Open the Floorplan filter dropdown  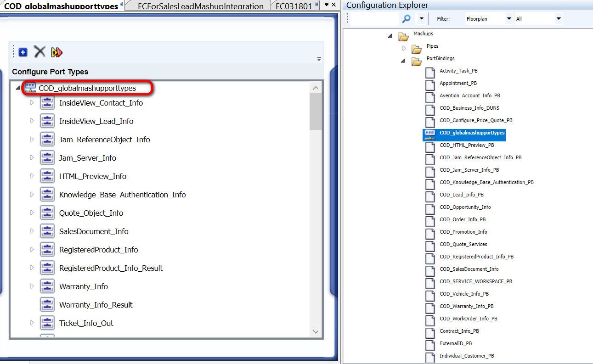pos(508,19)
